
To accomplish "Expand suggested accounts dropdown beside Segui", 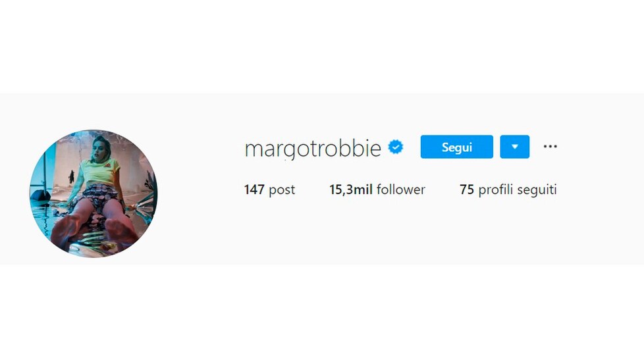I will (x=515, y=147).
